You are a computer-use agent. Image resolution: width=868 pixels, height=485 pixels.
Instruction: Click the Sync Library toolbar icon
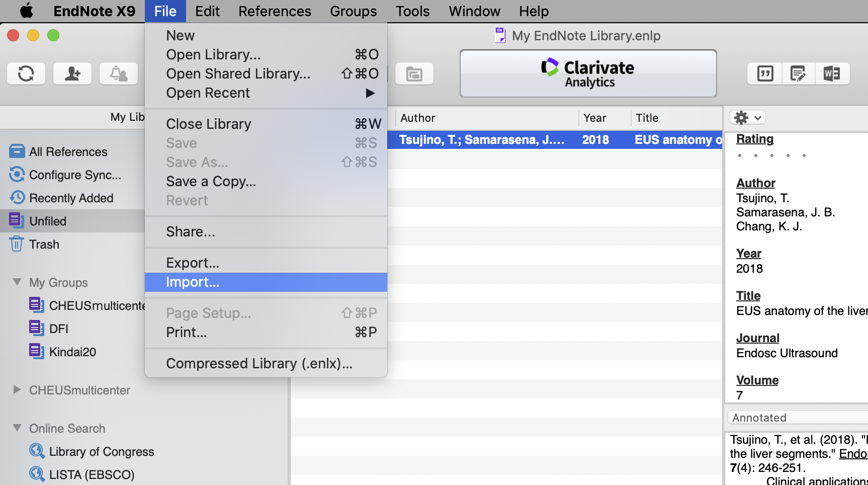(x=26, y=73)
